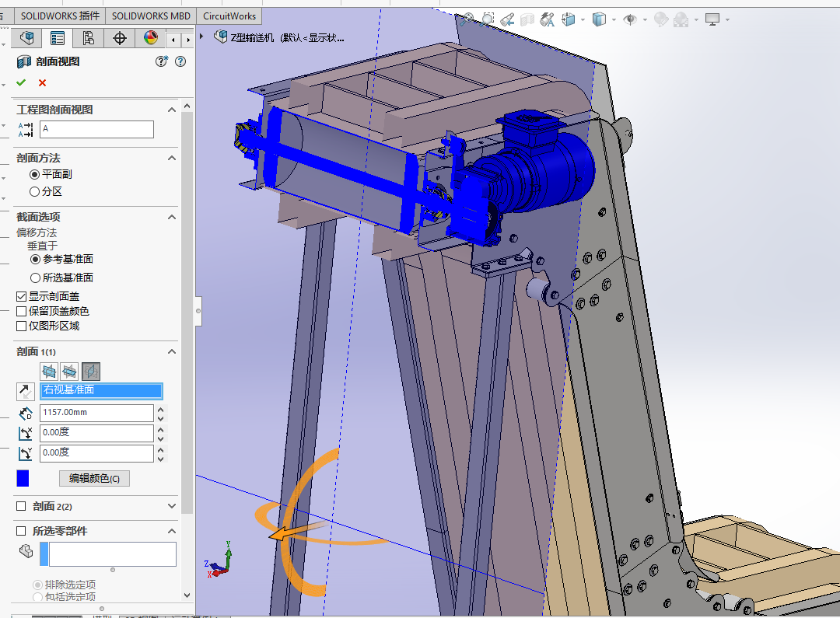840x618 pixels.
Task: Select the 分区 radio option
Action: (34, 191)
